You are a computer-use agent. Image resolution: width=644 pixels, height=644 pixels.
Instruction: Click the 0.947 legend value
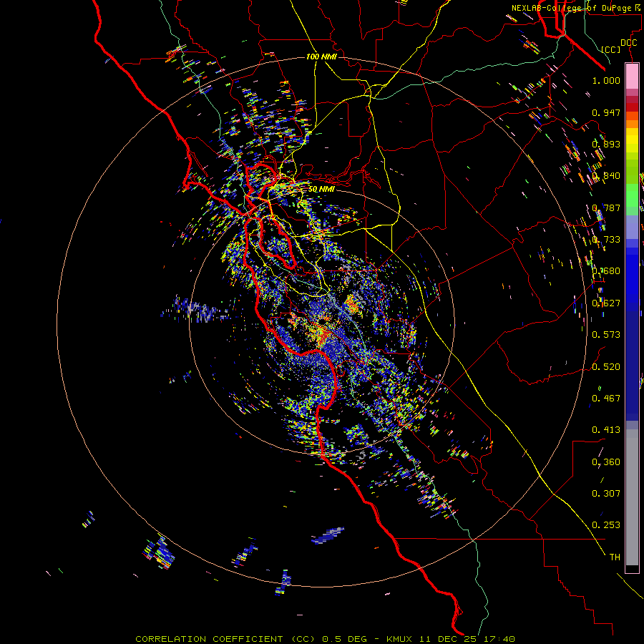point(606,112)
